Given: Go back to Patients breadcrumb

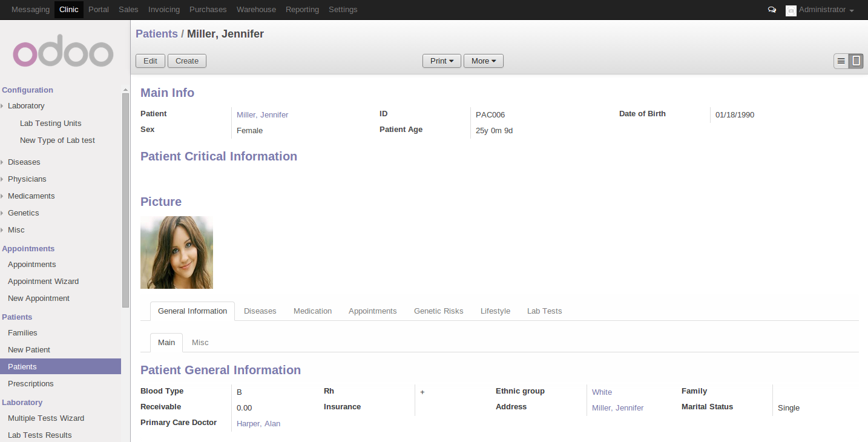Looking at the screenshot, I should click(157, 34).
